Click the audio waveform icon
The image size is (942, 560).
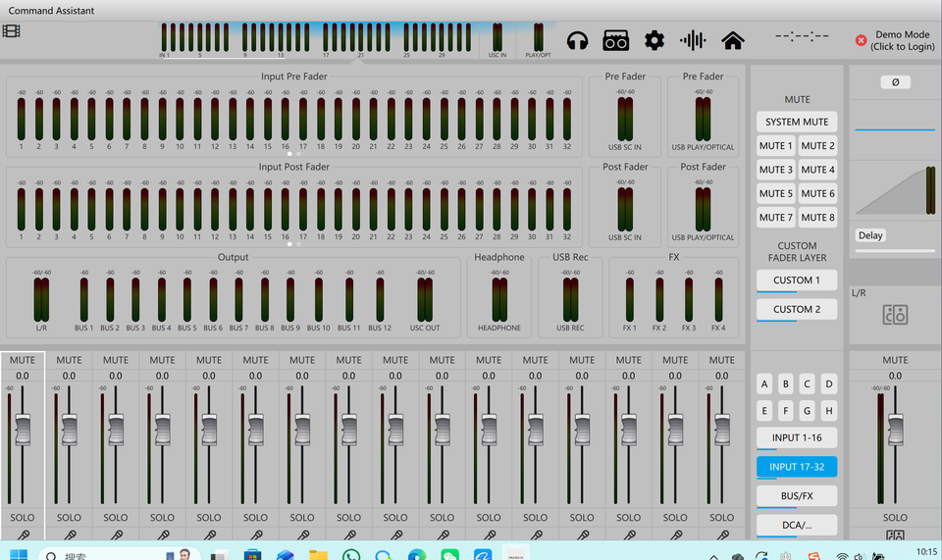[x=693, y=40]
